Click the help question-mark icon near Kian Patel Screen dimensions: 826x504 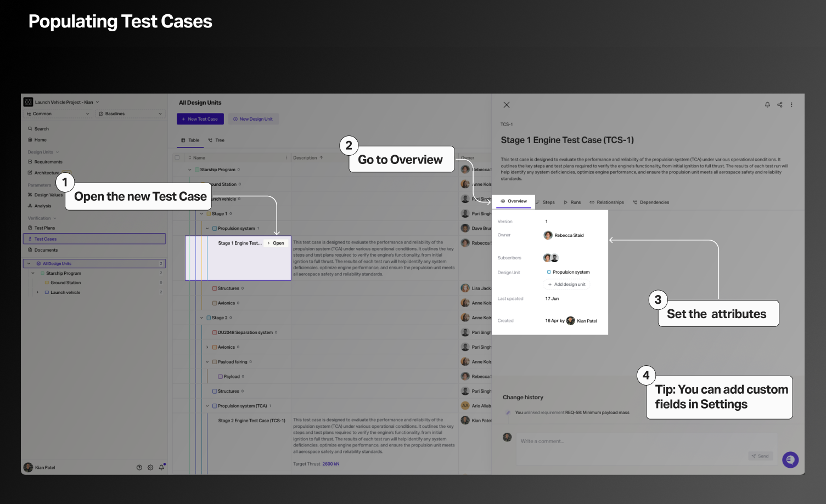(139, 467)
